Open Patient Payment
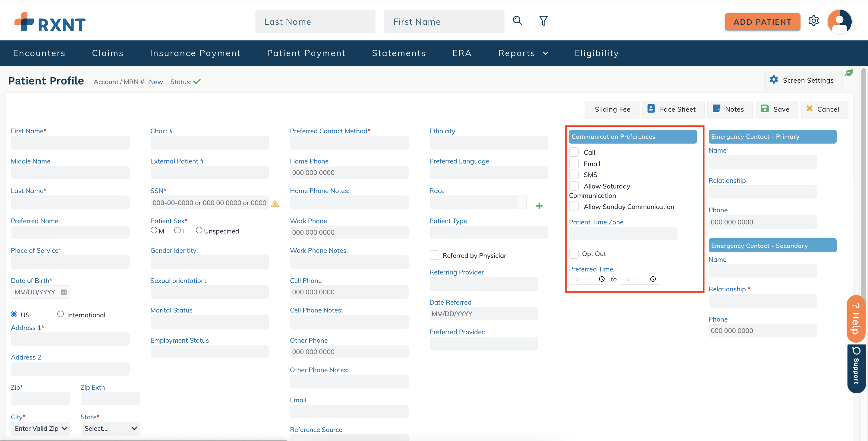The height and width of the screenshot is (441, 868). pyautogui.click(x=306, y=53)
